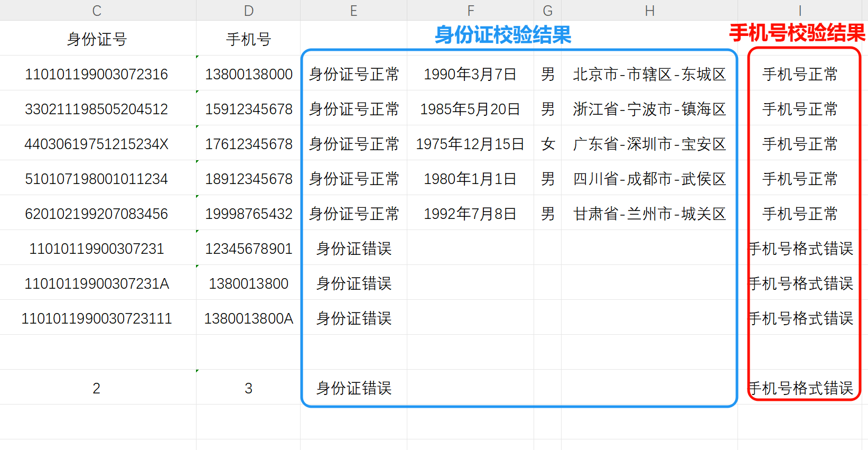Select column E header
Image resolution: width=868 pixels, height=450 pixels.
click(353, 10)
